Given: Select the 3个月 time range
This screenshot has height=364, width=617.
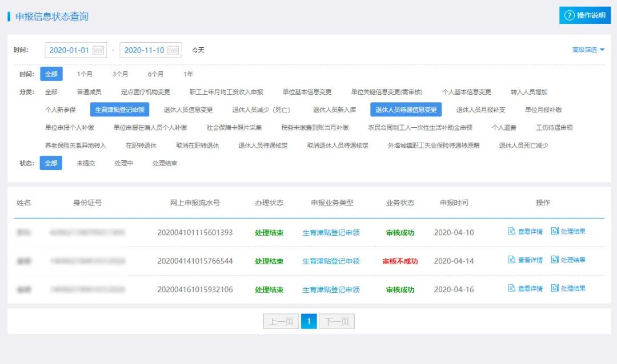Looking at the screenshot, I should (120, 74).
